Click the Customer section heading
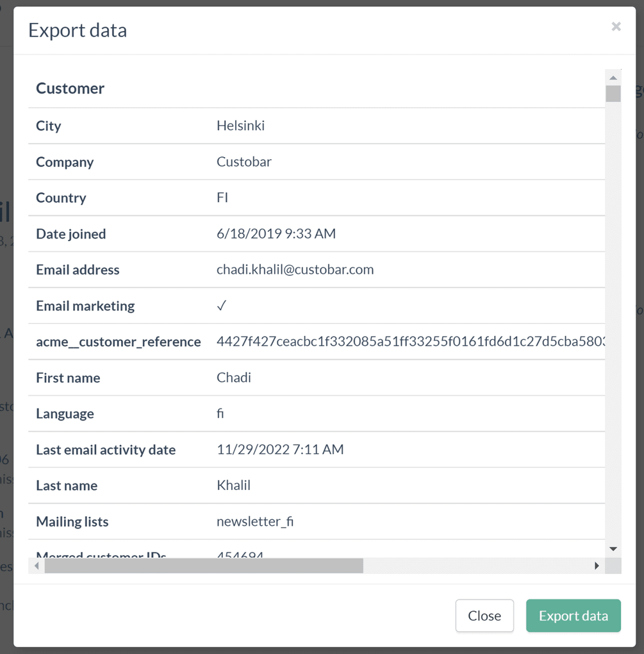644x654 pixels. (70, 88)
